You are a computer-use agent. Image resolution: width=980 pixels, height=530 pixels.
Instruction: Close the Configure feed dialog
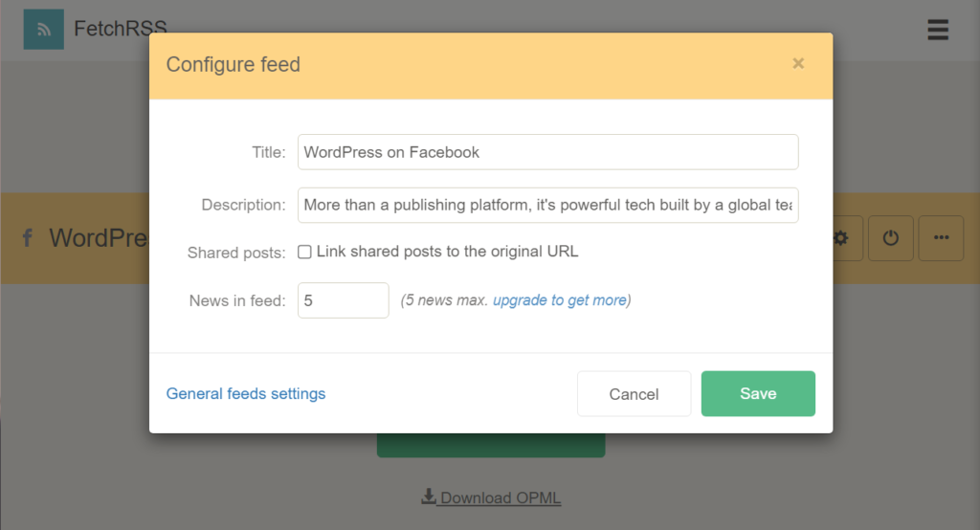pyautogui.click(x=798, y=63)
